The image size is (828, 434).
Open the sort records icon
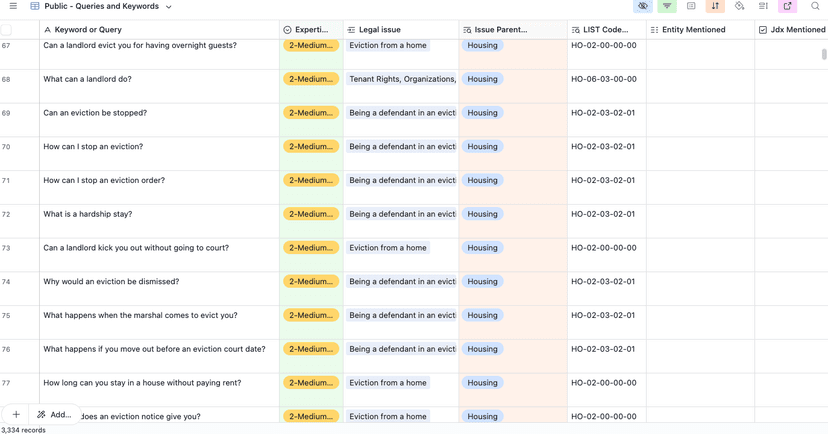(715, 7)
